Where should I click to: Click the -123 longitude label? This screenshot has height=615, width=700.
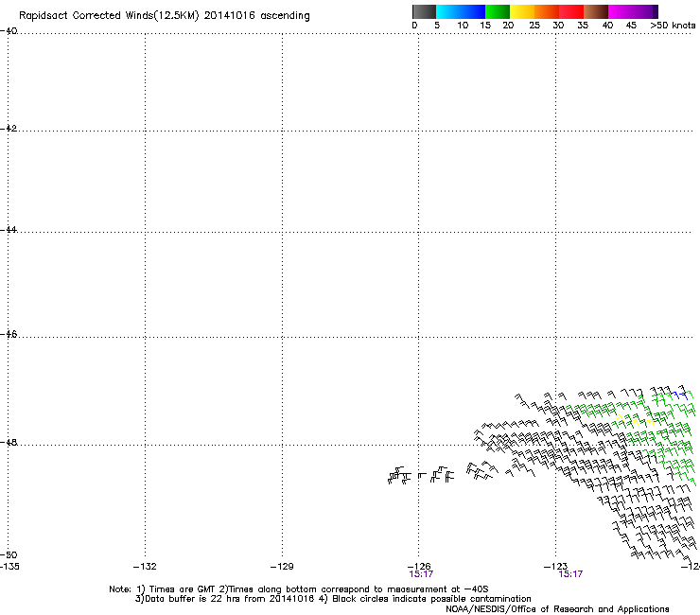coord(556,567)
